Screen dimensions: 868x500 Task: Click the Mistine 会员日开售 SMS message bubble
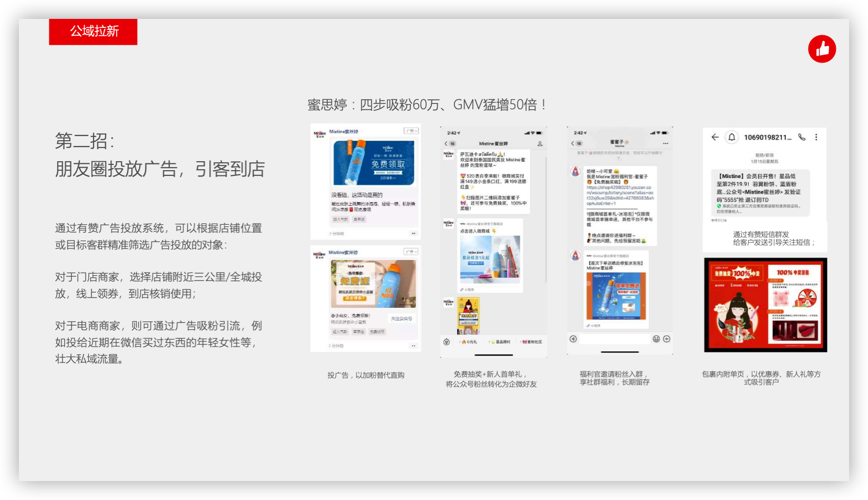(761, 193)
